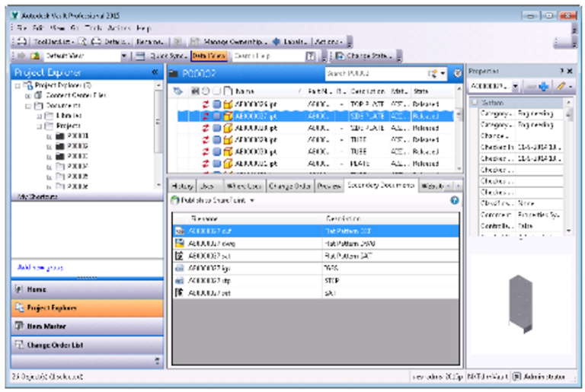Open the Publish to SharePoint dropdown arrow
The width and height of the screenshot is (585, 392).
252,201
